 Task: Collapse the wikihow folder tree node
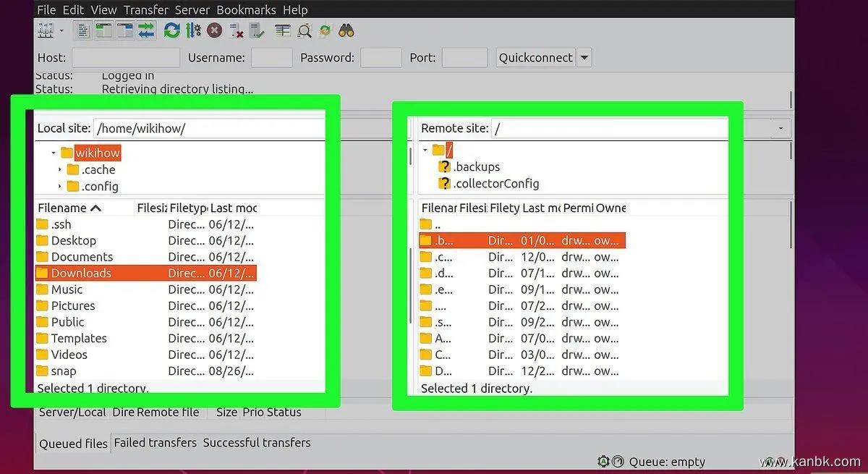click(x=54, y=153)
